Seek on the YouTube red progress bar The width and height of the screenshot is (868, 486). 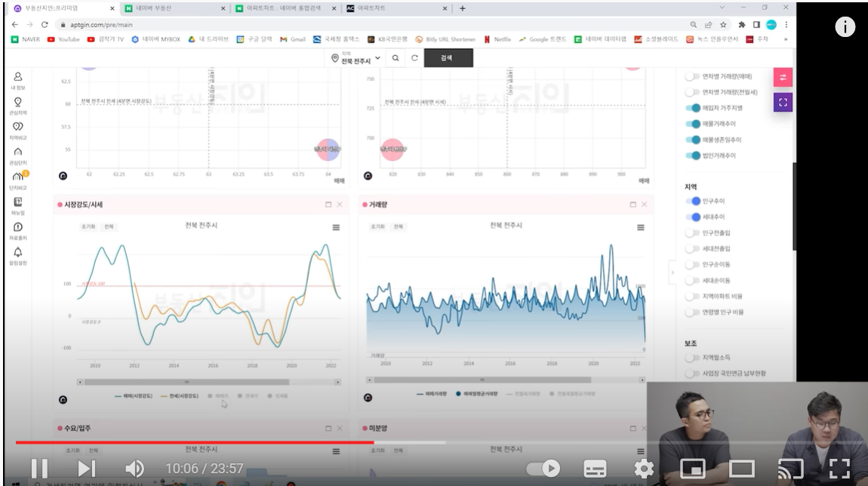(x=195, y=442)
